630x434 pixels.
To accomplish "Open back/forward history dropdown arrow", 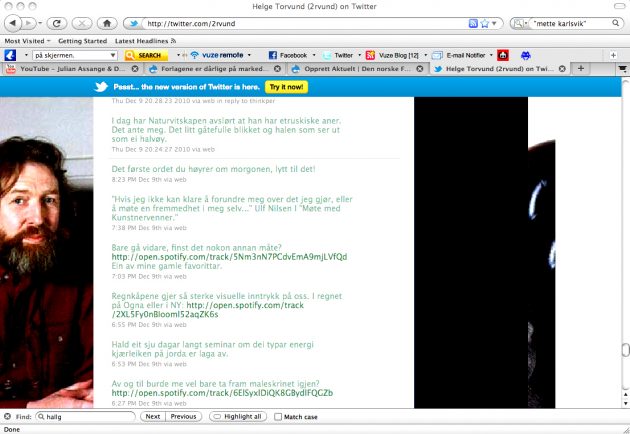I will click(40, 23).
